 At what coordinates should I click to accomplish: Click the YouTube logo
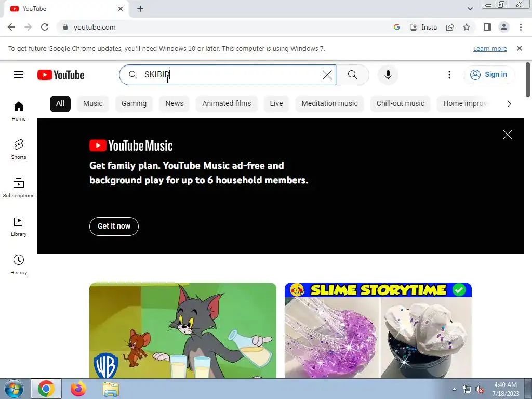click(61, 75)
